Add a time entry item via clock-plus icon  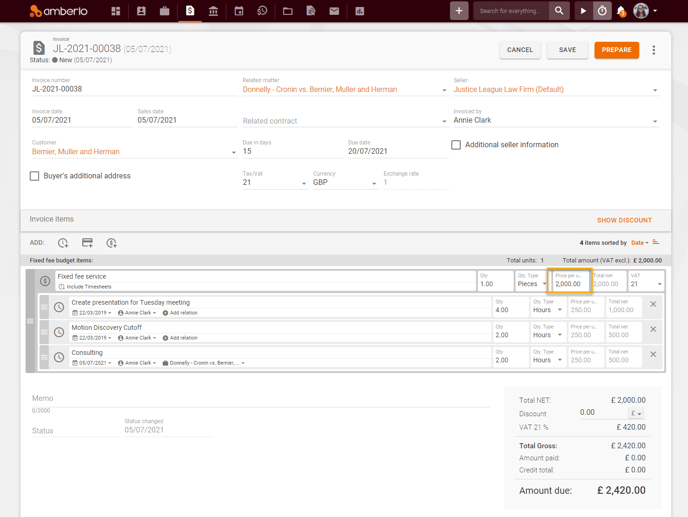click(63, 243)
